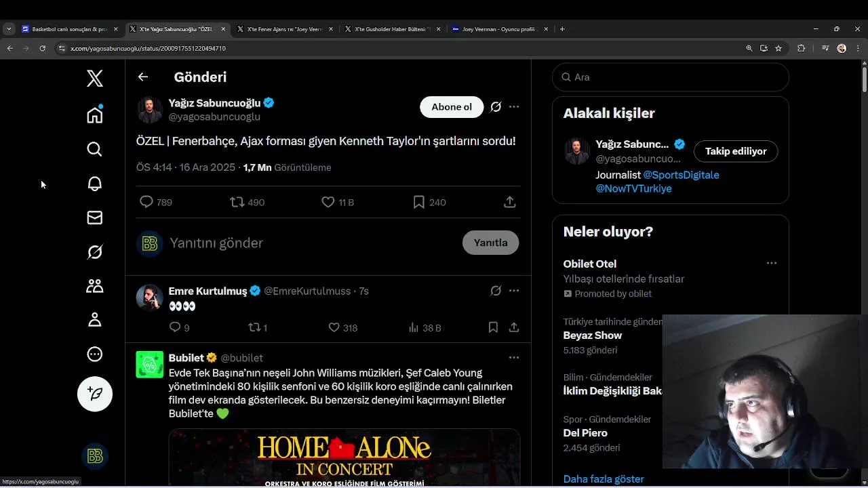
Task: Share the main post via share icon
Action: click(510, 202)
